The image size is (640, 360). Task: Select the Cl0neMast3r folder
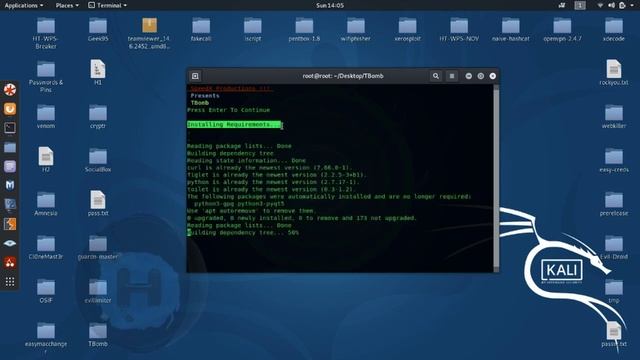pyautogui.click(x=46, y=247)
